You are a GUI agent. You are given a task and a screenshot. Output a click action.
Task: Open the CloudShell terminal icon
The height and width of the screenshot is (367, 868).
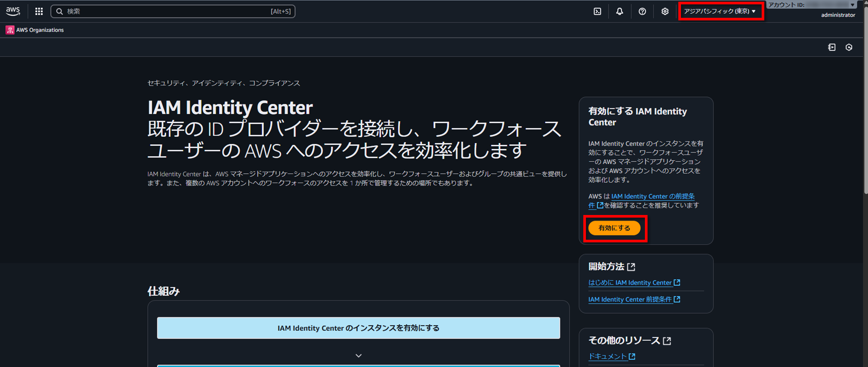[x=598, y=11]
